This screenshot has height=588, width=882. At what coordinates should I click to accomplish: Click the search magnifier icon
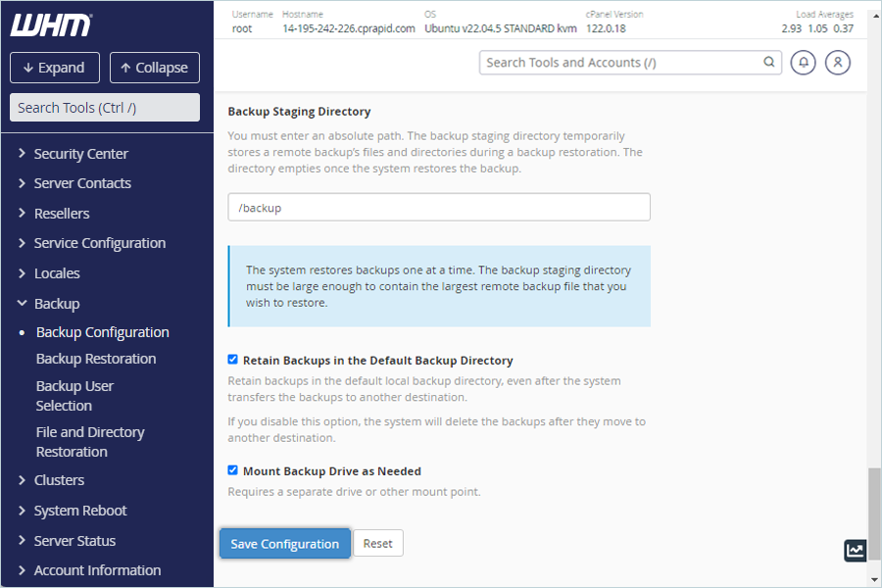click(769, 62)
